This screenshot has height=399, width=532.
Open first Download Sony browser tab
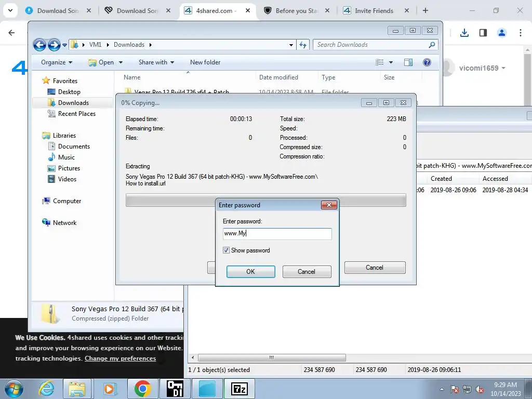pyautogui.click(x=57, y=10)
